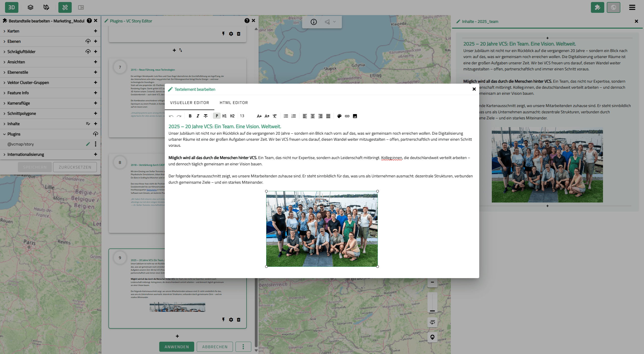Viewport: 644px width, 354px height.
Task: Select the team photo in the editor
Action: 322,229
